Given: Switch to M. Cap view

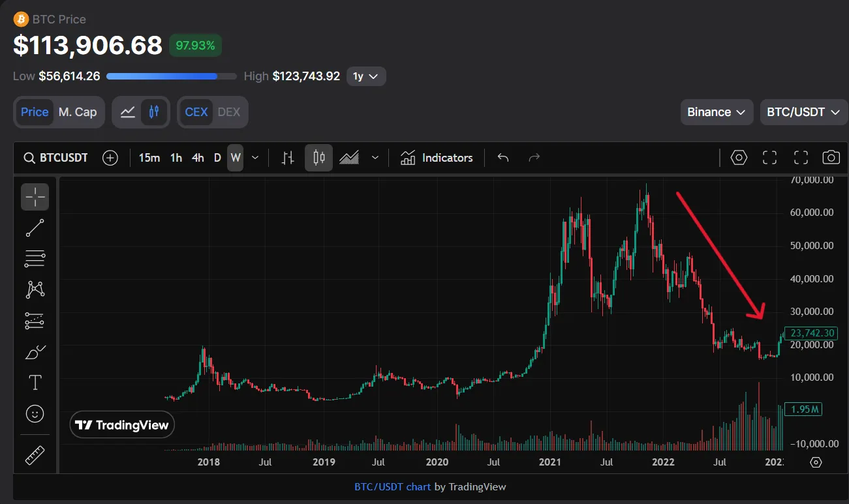Looking at the screenshot, I should (77, 112).
